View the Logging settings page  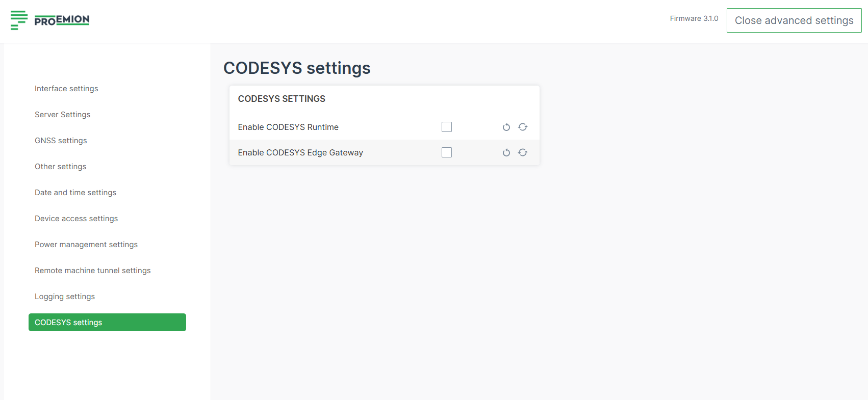pos(65,297)
